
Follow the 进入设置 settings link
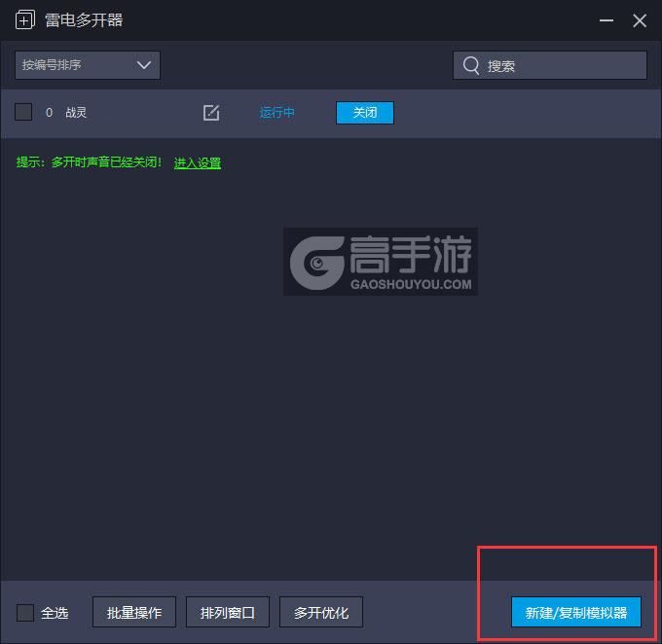tap(198, 162)
